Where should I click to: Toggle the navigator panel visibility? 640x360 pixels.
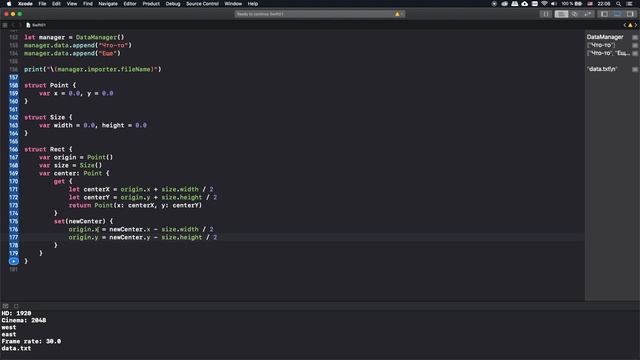pyautogui.click(x=604, y=14)
